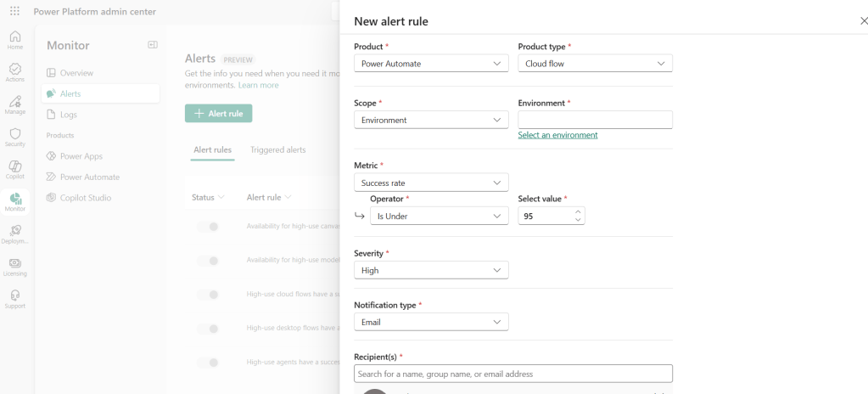Click the Recipient(s) search field
Screen dimensions: 868x394
click(512, 374)
